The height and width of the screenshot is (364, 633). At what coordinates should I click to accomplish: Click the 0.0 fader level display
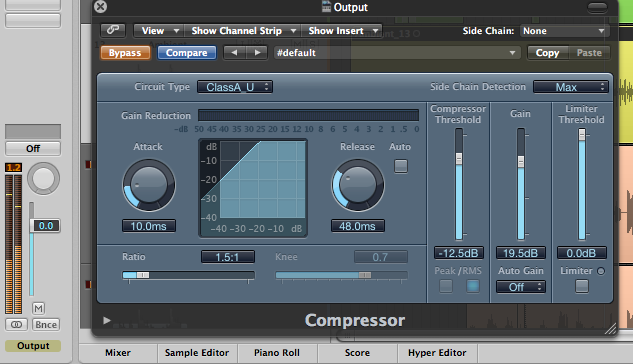tap(46, 226)
